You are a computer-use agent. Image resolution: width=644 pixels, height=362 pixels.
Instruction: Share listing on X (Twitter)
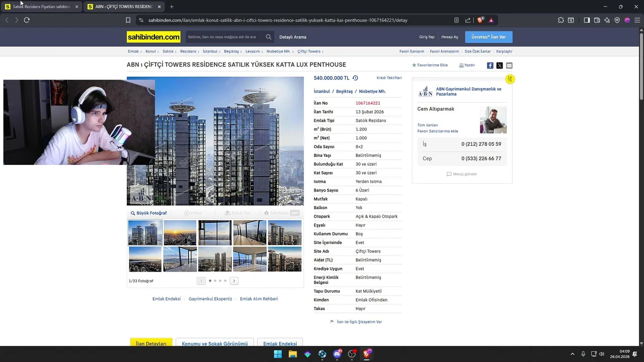point(500,65)
